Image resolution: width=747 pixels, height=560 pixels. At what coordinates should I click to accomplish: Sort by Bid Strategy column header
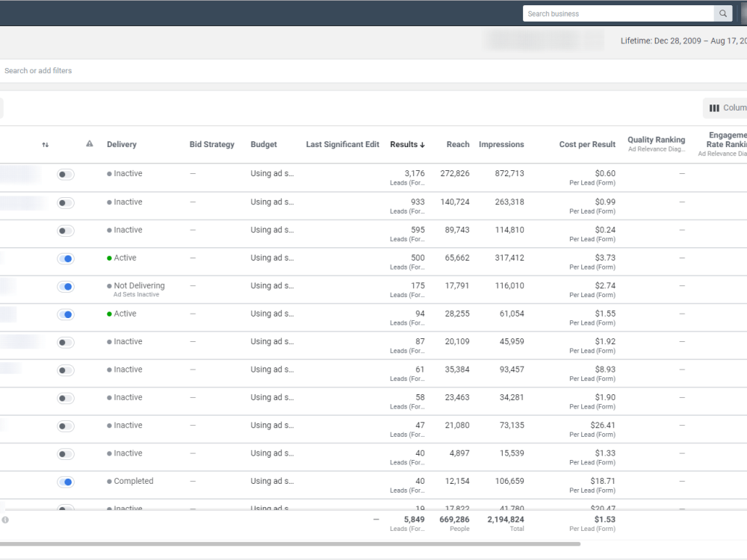(x=212, y=144)
